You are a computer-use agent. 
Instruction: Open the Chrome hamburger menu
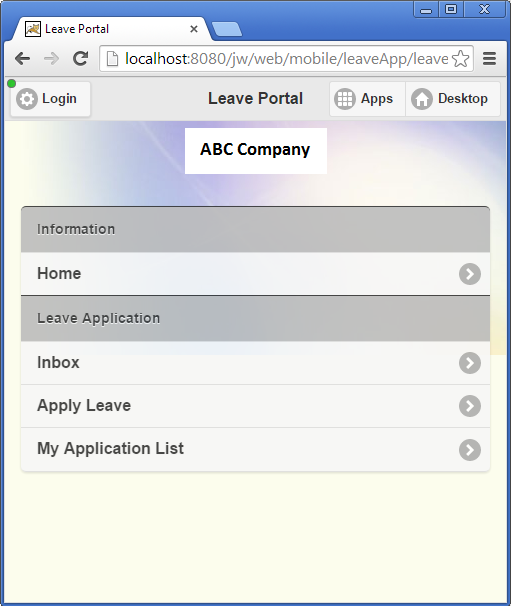tap(489, 59)
